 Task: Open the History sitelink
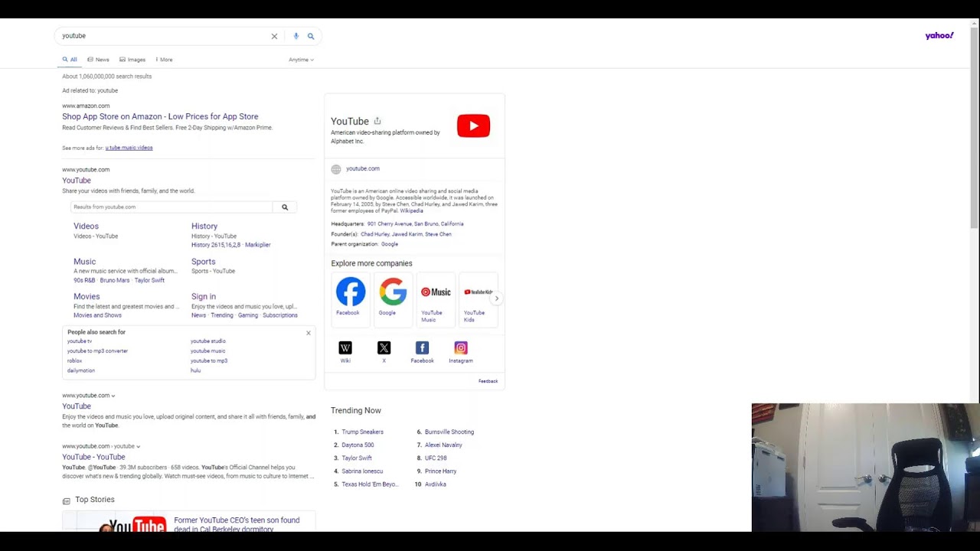coord(204,227)
